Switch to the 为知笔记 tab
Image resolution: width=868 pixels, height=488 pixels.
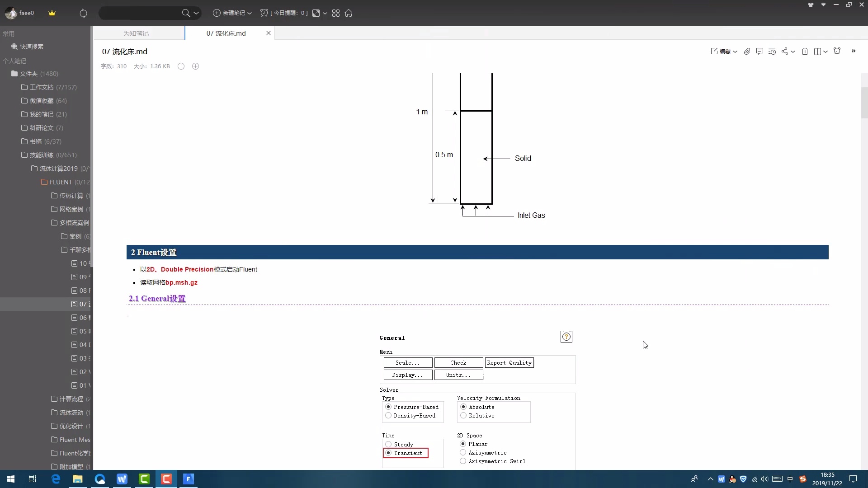136,33
